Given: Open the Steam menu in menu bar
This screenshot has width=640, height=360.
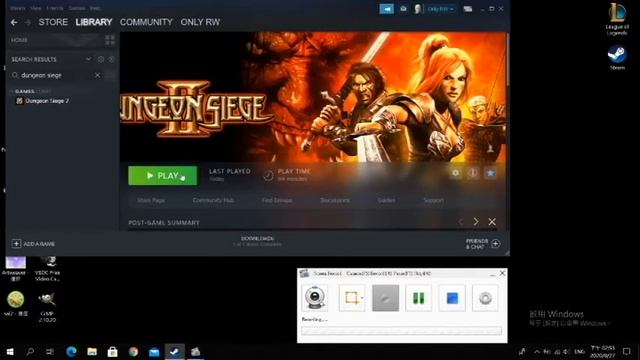Looking at the screenshot, I should (x=18, y=8).
